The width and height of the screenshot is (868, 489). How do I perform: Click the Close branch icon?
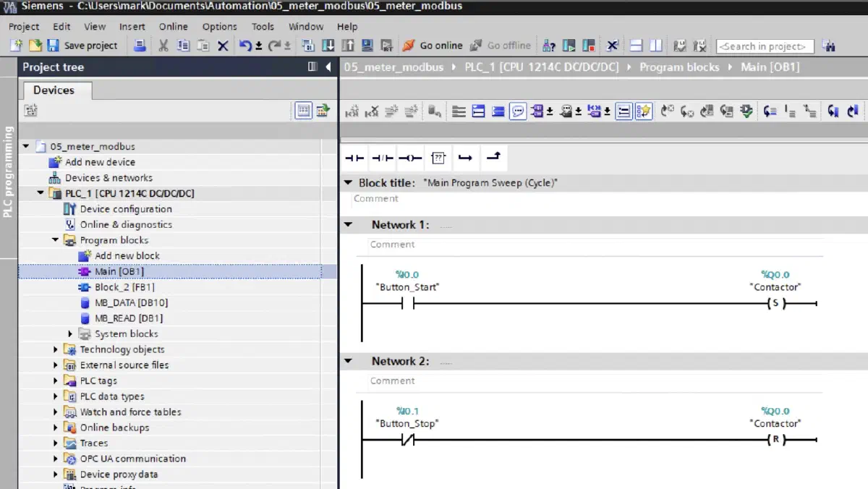493,158
